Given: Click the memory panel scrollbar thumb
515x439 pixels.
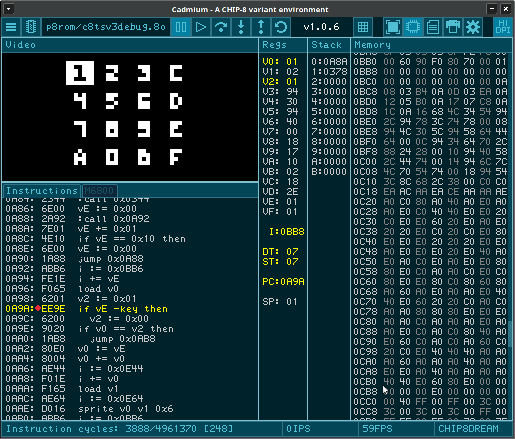Looking at the screenshot, I should tap(510, 333).
